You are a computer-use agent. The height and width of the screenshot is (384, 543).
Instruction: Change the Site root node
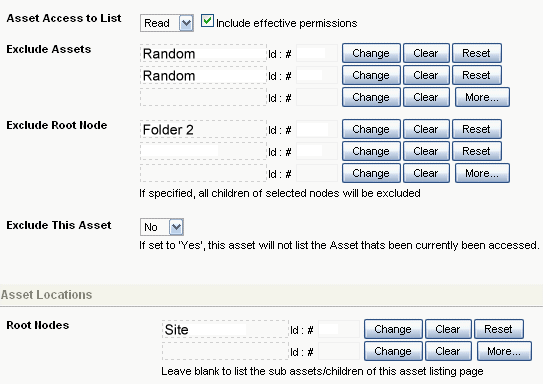pos(393,329)
